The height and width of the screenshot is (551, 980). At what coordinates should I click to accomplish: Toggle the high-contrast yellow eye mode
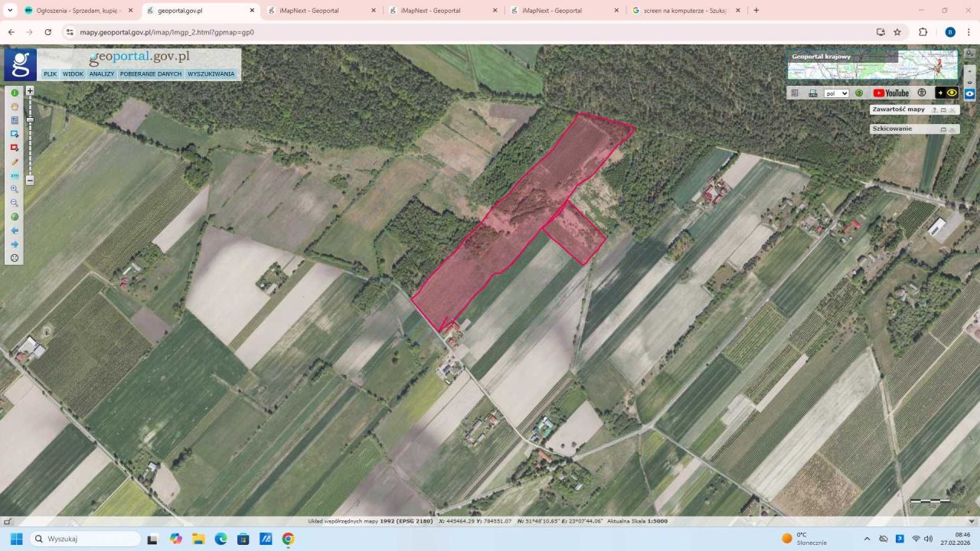coord(952,93)
